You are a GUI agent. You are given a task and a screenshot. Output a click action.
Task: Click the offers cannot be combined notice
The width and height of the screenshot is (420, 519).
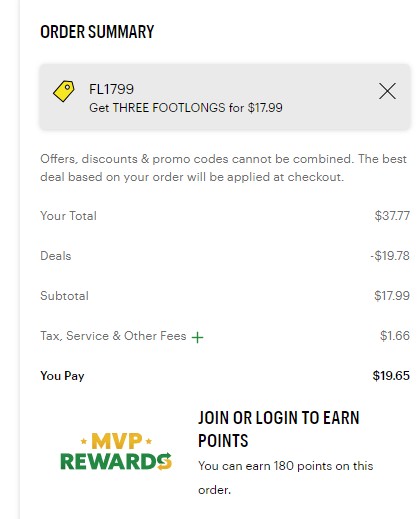tap(223, 168)
